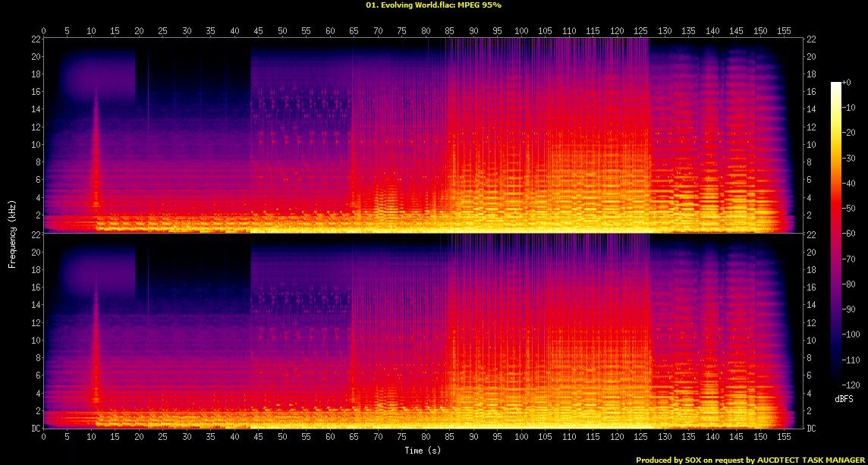Select the 45 second tick on top time axis

258,30
